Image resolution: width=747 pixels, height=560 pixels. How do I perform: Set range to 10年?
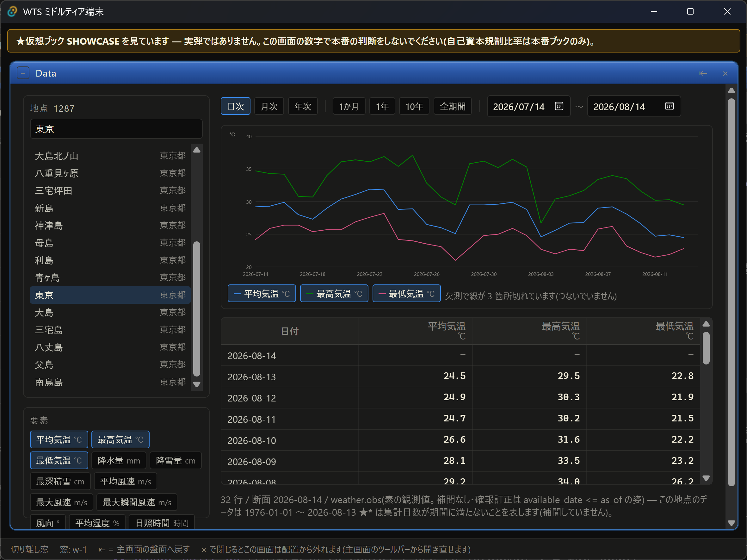point(414,106)
